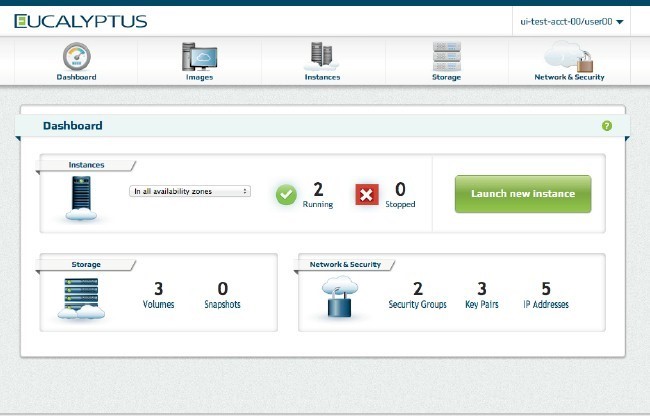Go to the Network & Security nav label
Viewport: 650px width, 416px height.
coord(569,77)
